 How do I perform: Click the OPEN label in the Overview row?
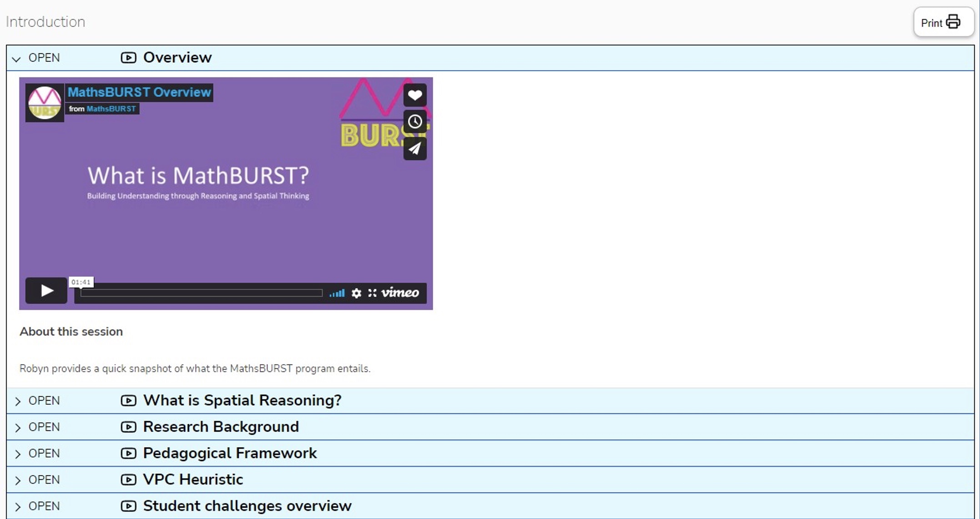(44, 58)
